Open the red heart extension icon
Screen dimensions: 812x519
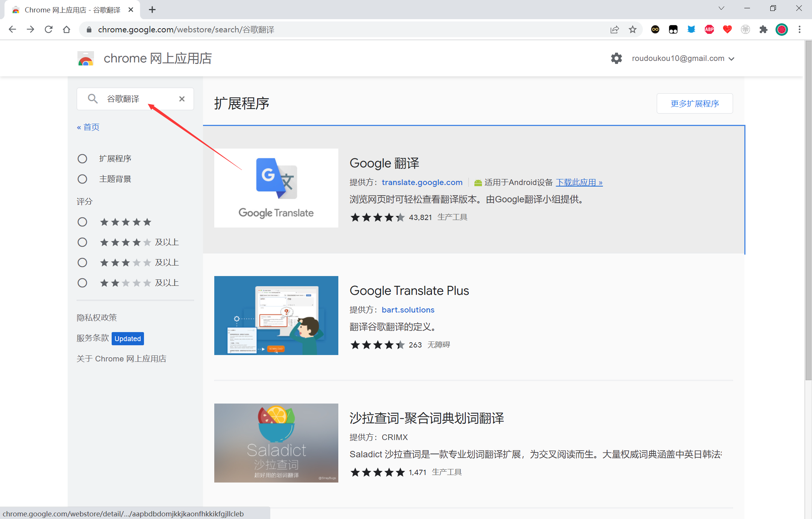click(x=727, y=29)
